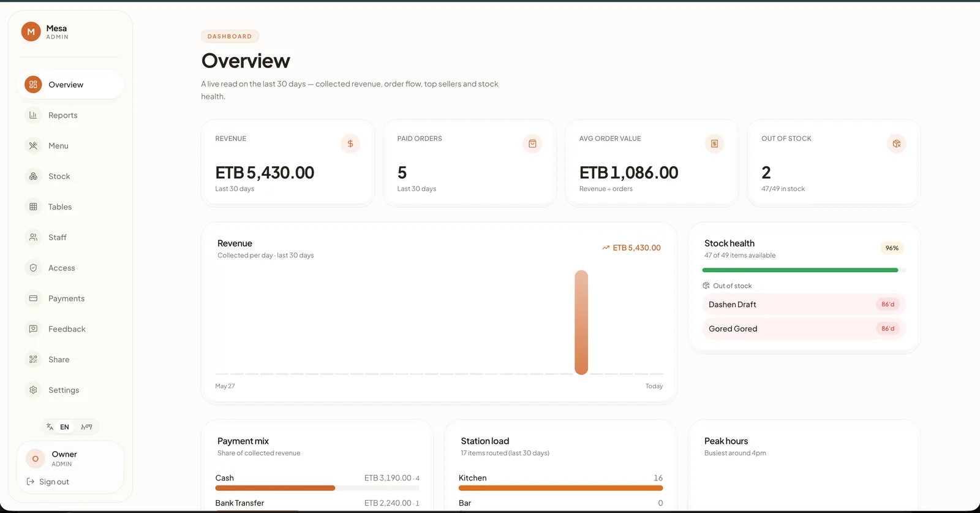Viewport: 980px width, 513px height.
Task: Click the Owner profile avatar
Action: click(36, 458)
